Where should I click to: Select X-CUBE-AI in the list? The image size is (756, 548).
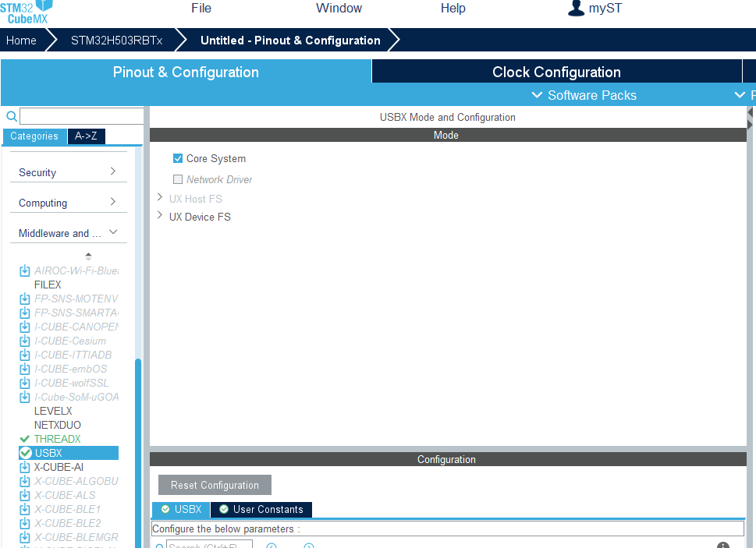(59, 467)
